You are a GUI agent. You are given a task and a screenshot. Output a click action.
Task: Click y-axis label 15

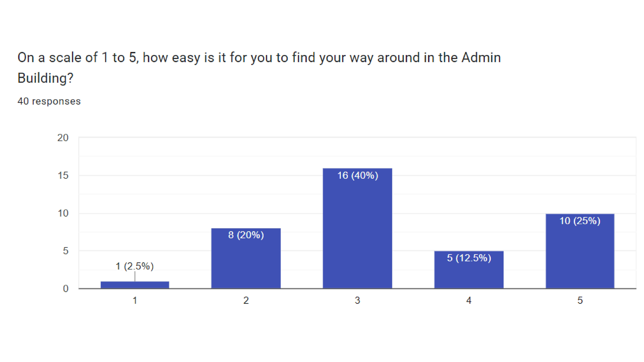pos(63,175)
